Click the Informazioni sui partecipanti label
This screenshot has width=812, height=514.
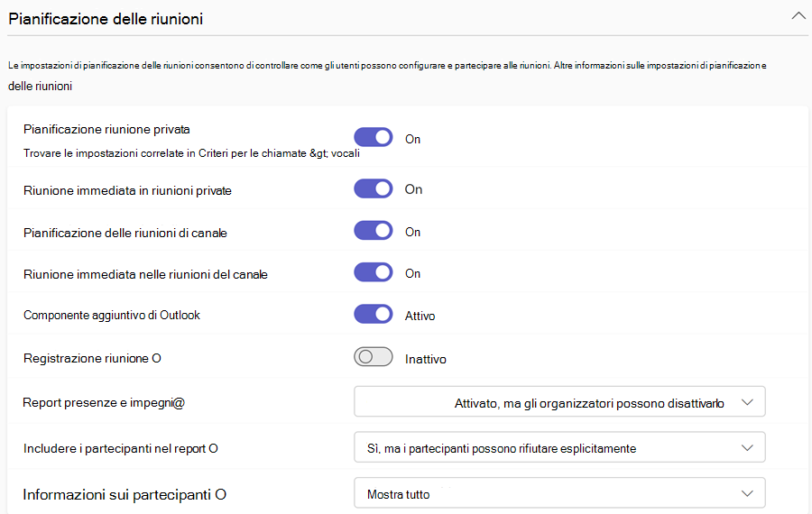click(x=125, y=495)
